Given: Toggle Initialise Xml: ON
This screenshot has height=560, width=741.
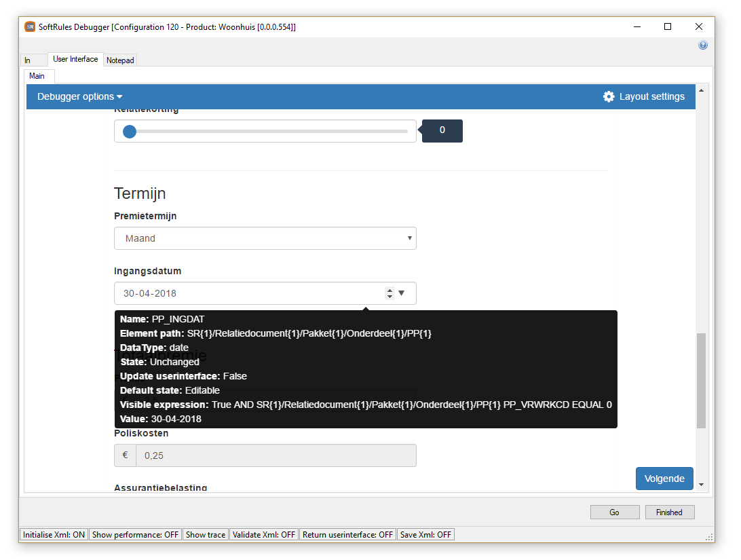Looking at the screenshot, I should [x=54, y=534].
